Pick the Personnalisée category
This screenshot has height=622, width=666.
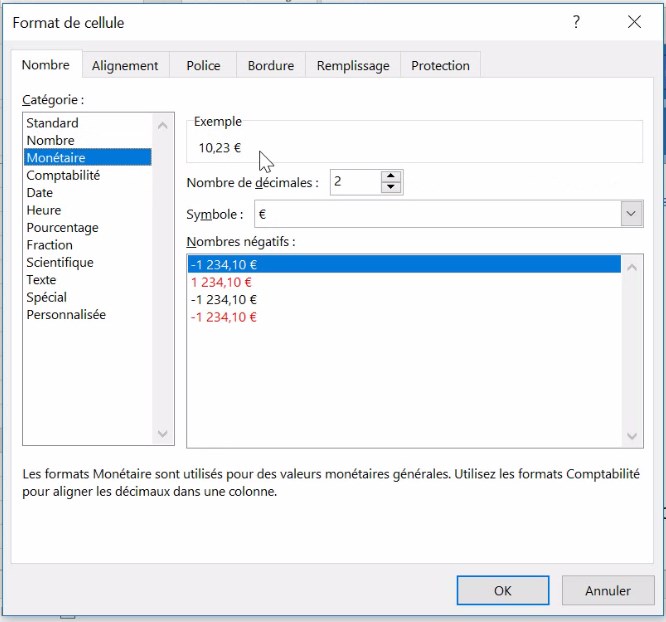[66, 315]
